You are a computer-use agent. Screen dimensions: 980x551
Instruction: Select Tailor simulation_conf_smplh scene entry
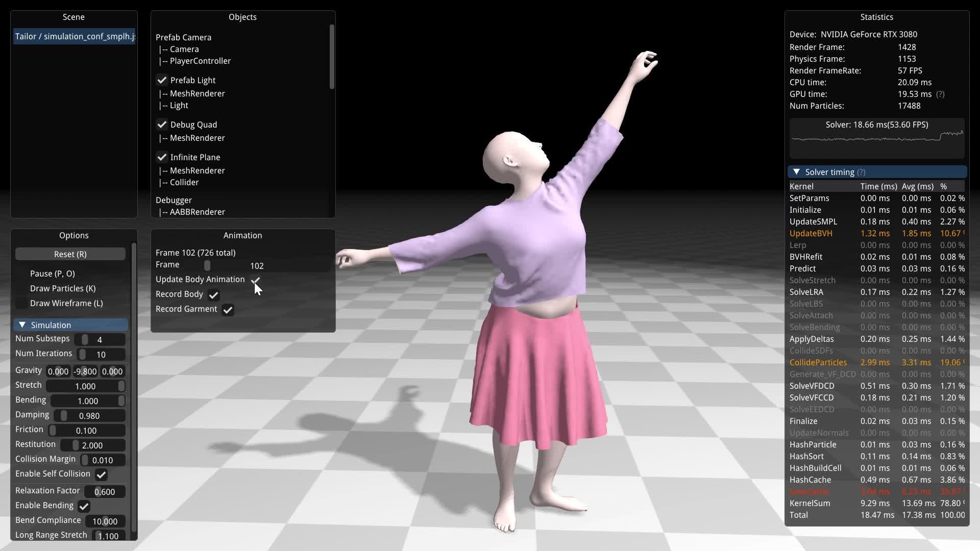click(75, 36)
